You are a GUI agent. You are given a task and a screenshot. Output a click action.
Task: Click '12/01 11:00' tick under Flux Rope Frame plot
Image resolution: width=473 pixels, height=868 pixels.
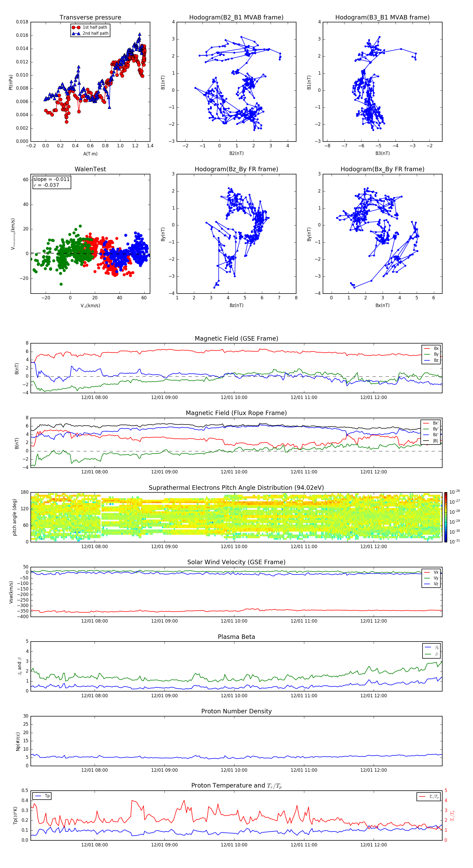304,472
